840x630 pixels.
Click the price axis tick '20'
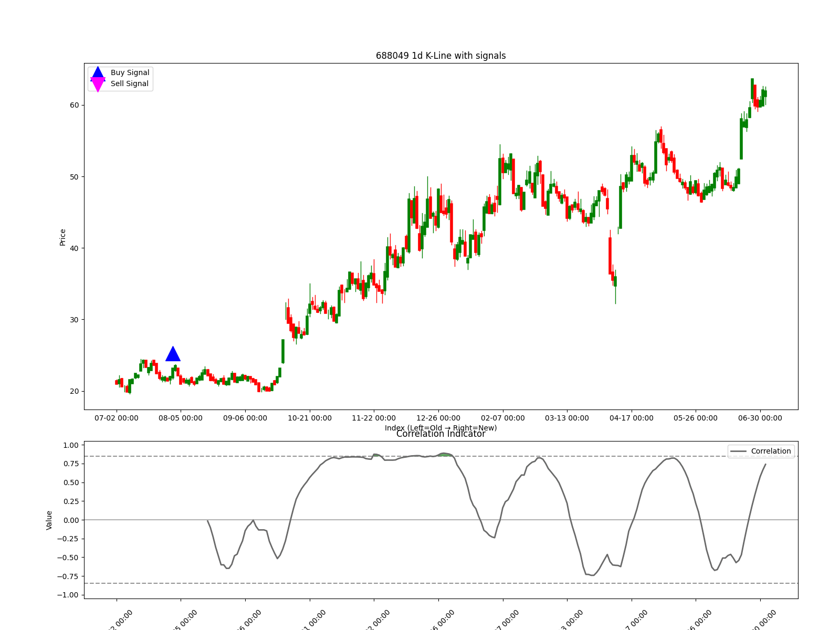tap(74, 391)
